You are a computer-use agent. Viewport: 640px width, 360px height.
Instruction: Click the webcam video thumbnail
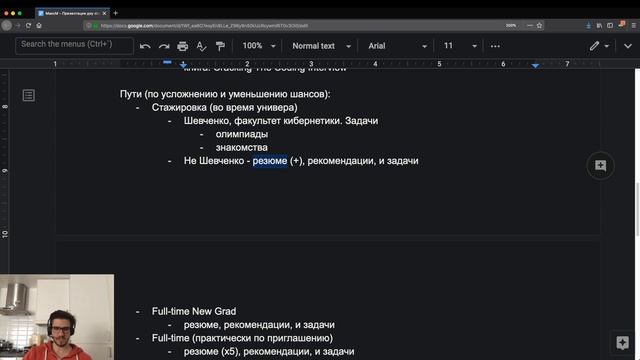coord(57,317)
